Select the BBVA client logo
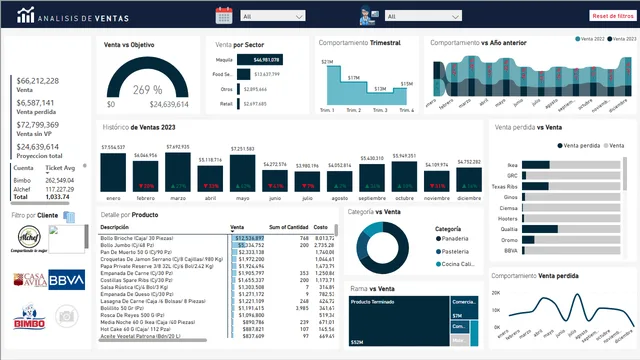Viewport: 640px width, 360px height. point(67,280)
